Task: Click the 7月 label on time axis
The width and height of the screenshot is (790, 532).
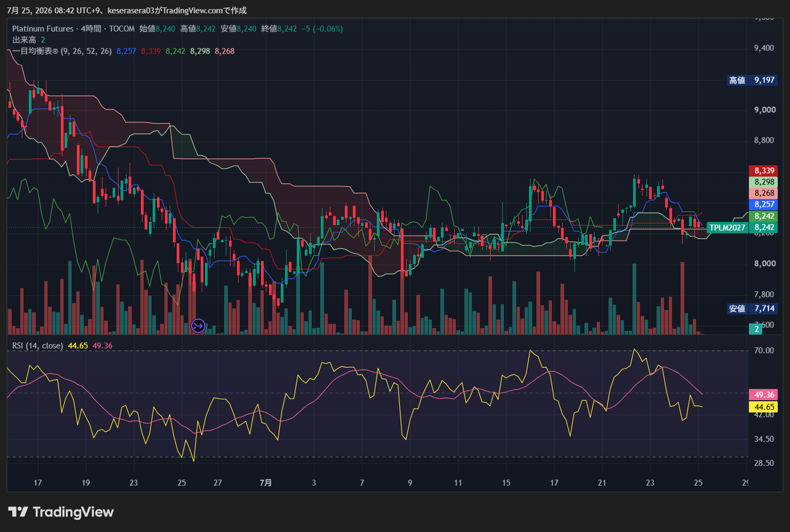Action: [265, 483]
